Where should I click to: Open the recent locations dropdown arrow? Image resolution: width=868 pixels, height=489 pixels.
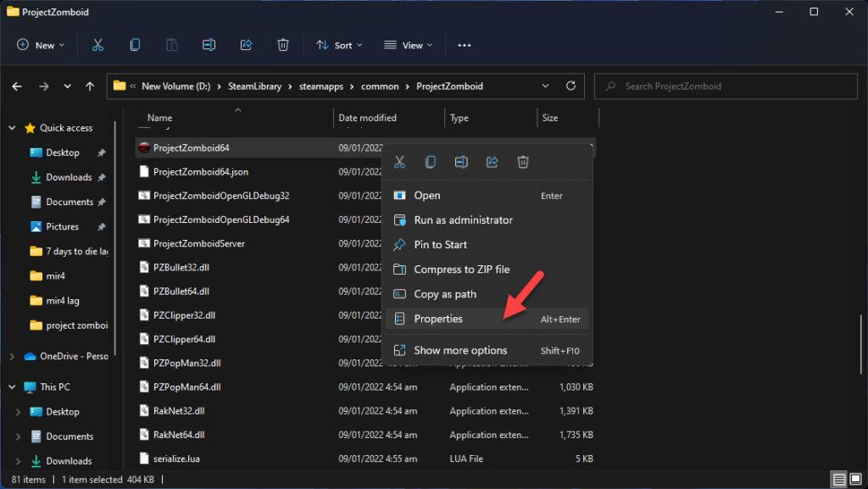pyautogui.click(x=67, y=86)
